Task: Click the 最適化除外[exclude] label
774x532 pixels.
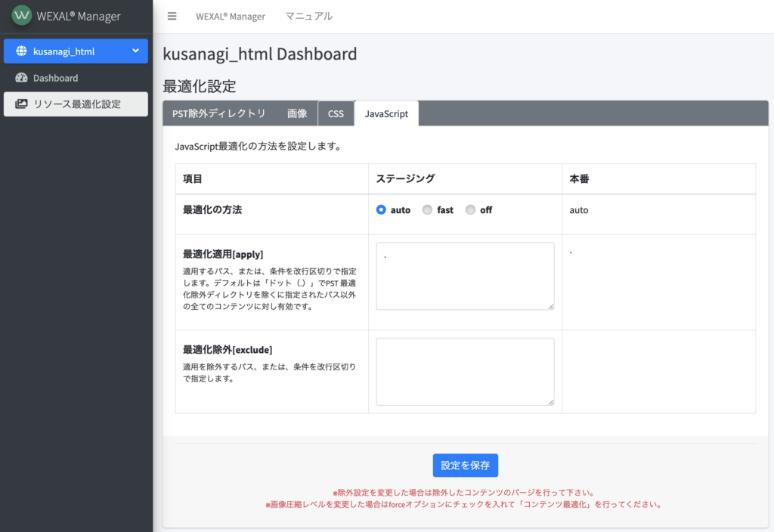Action: [228, 350]
